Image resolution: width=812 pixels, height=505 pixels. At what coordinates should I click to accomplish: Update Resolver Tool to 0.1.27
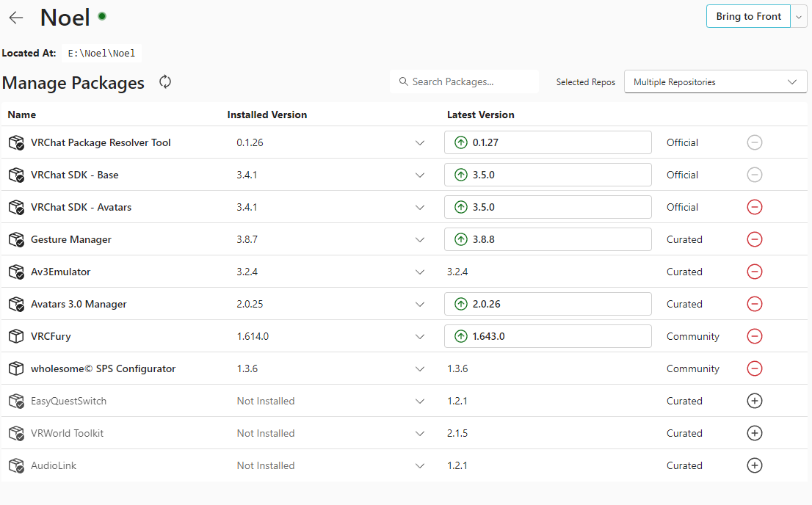click(548, 142)
